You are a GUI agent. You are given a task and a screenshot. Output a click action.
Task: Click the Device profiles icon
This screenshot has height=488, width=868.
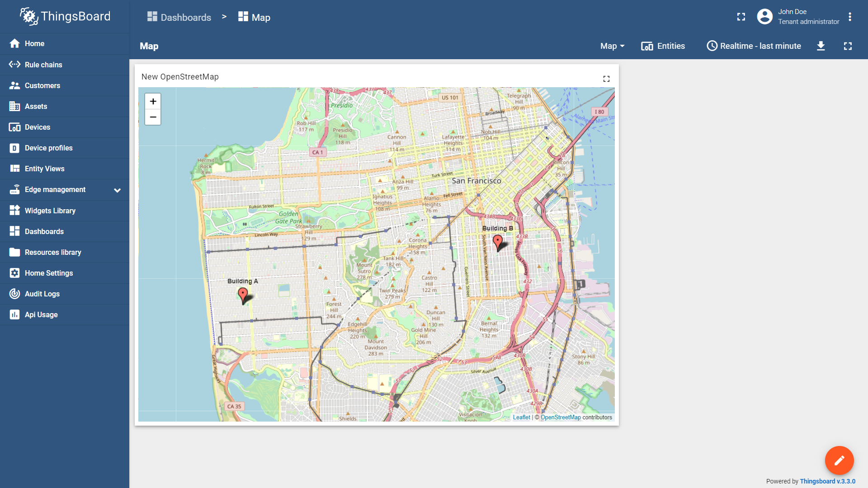(14, 148)
